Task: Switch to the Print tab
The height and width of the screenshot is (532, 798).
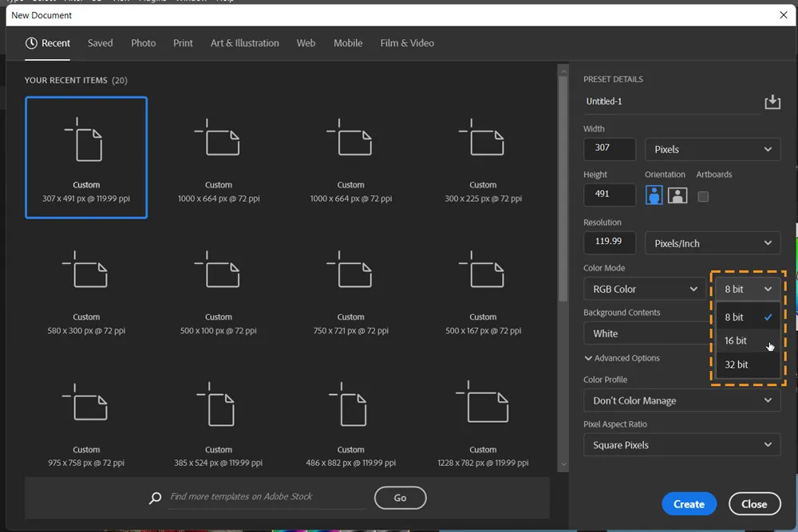Action: tap(183, 43)
